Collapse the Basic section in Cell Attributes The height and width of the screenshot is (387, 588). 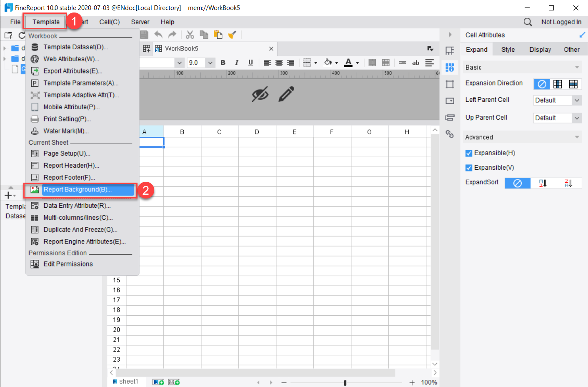click(578, 67)
